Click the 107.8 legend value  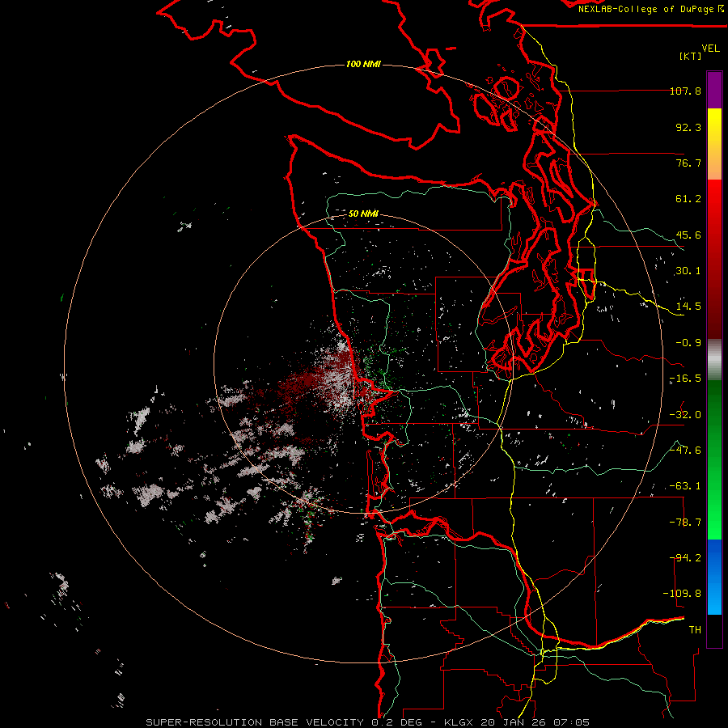coord(685,91)
